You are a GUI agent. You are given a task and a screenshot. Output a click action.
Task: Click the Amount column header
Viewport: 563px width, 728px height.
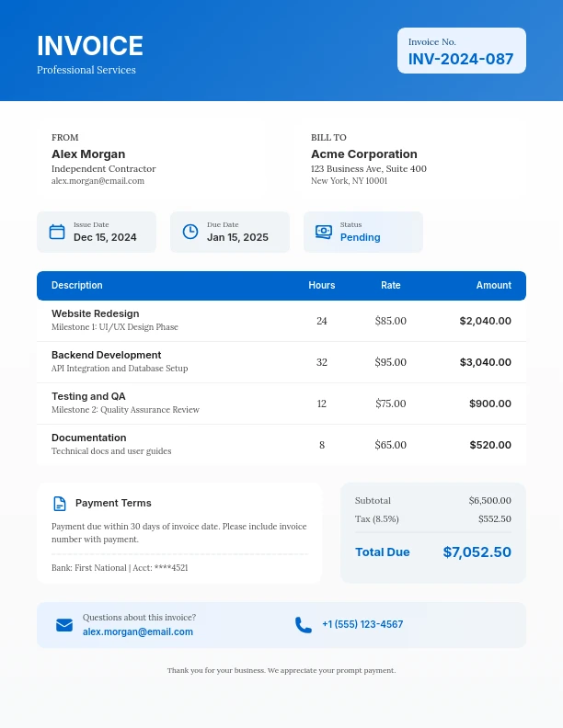click(x=493, y=286)
